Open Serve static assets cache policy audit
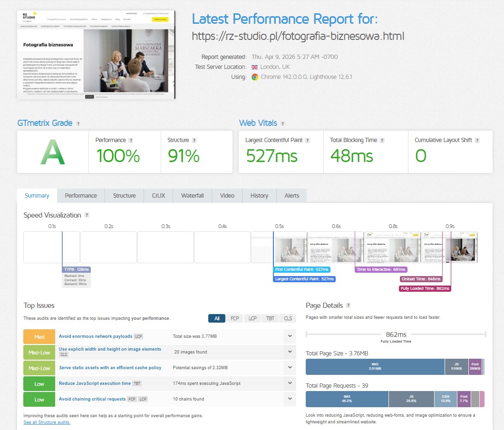The height and width of the screenshot is (430, 504). (x=110, y=368)
